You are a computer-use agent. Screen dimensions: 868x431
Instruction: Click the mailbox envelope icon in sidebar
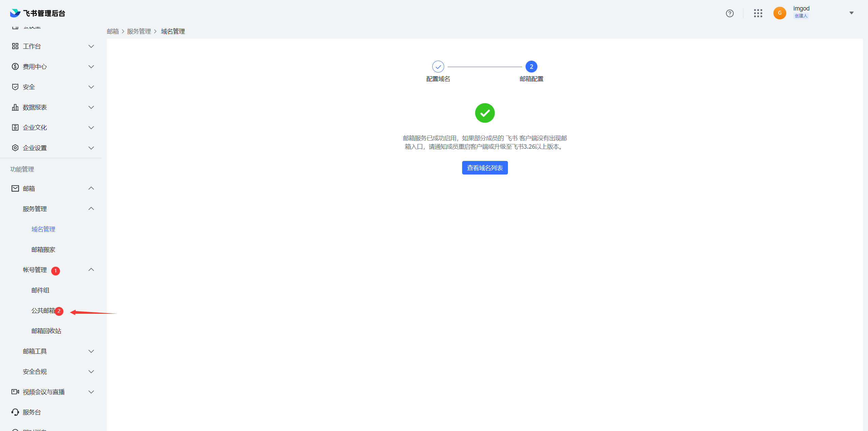point(15,188)
